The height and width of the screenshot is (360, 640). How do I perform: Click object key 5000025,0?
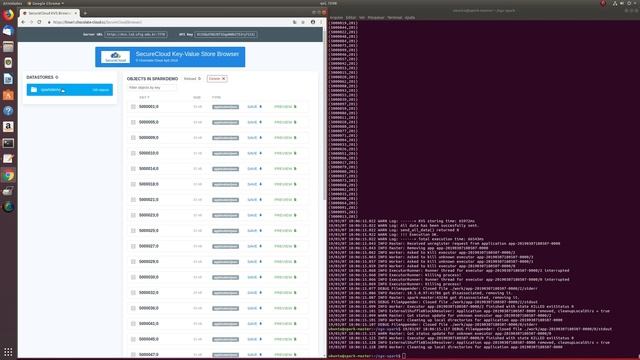(149, 231)
